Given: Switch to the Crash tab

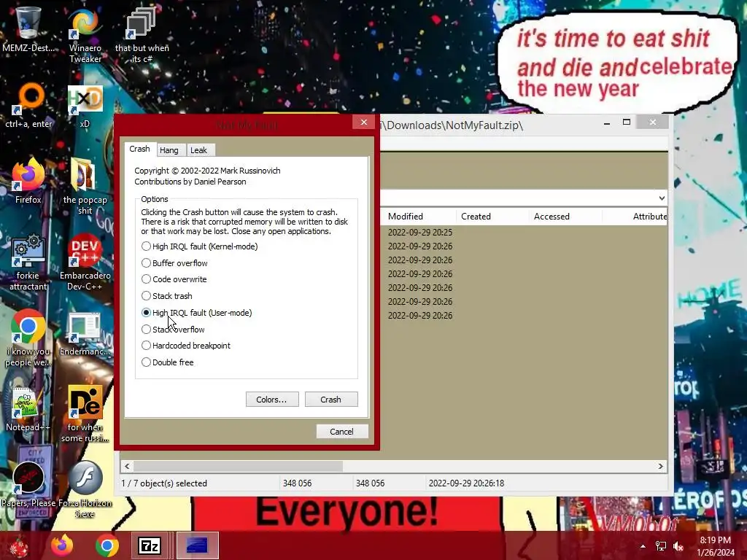Looking at the screenshot, I should [x=139, y=149].
